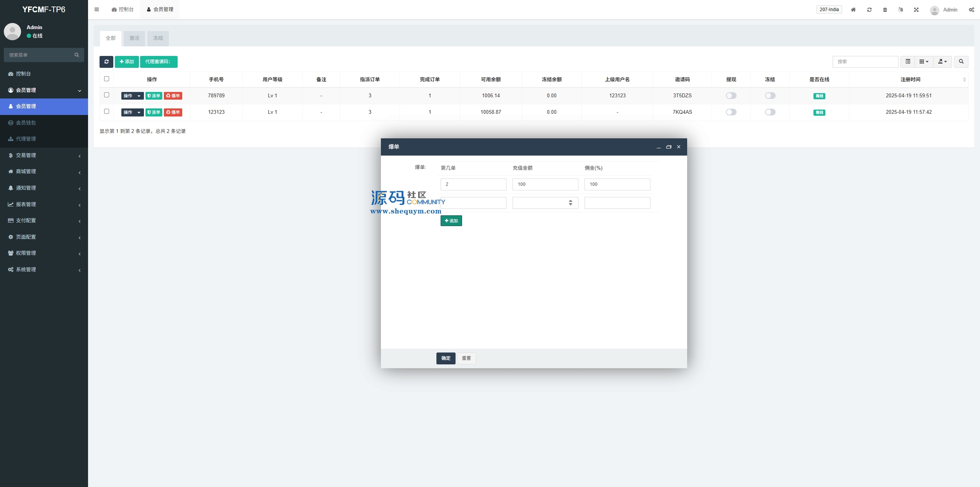Click the refresh icon in top header
980x487 pixels.
869,10
